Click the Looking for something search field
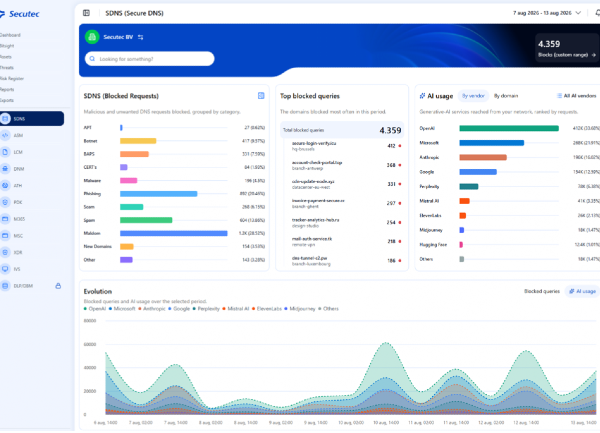 coord(150,59)
